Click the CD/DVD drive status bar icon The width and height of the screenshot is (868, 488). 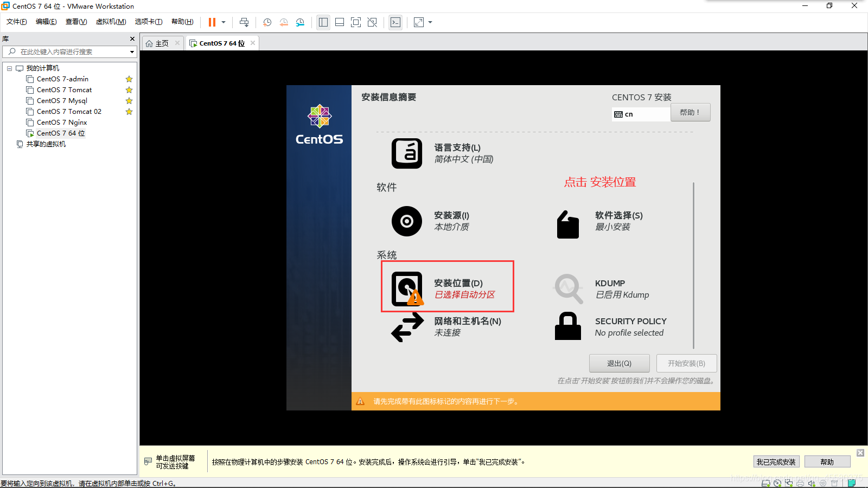point(777,483)
